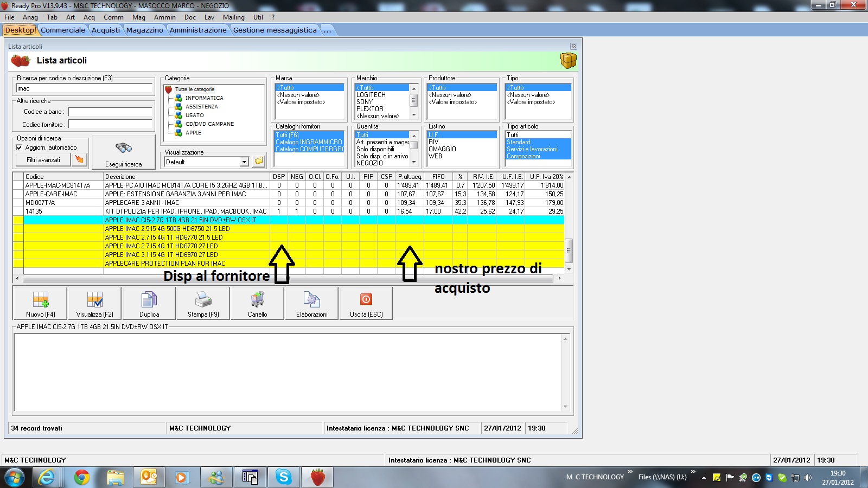The height and width of the screenshot is (488, 868).
Task: Open the Anag menu
Action: (x=30, y=17)
